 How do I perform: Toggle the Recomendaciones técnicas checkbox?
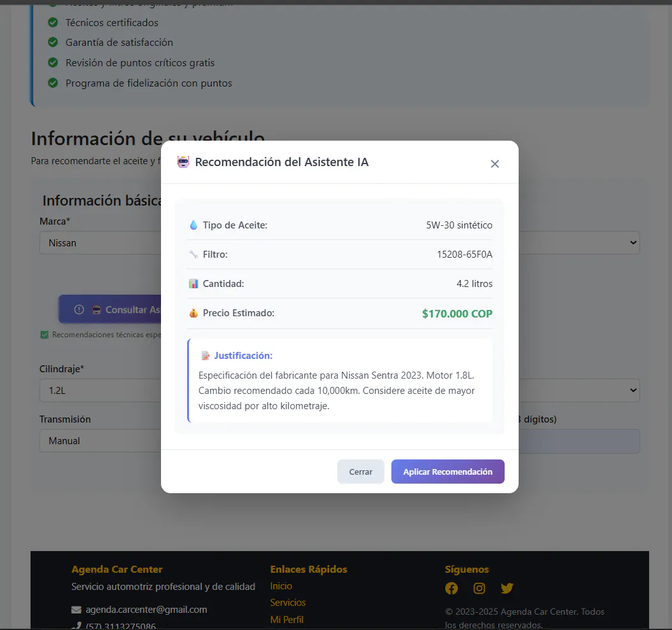point(44,335)
